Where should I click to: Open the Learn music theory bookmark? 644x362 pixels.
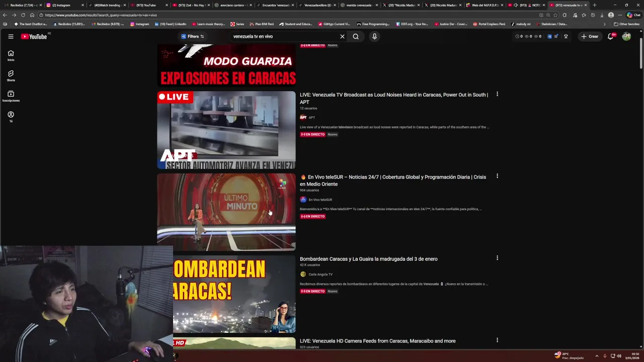(x=208, y=24)
